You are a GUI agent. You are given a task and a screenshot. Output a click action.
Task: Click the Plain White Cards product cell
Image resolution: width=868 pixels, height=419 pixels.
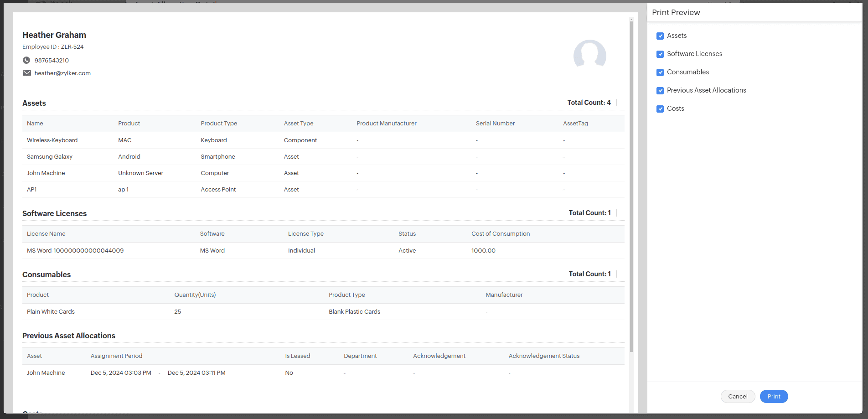[x=51, y=311]
